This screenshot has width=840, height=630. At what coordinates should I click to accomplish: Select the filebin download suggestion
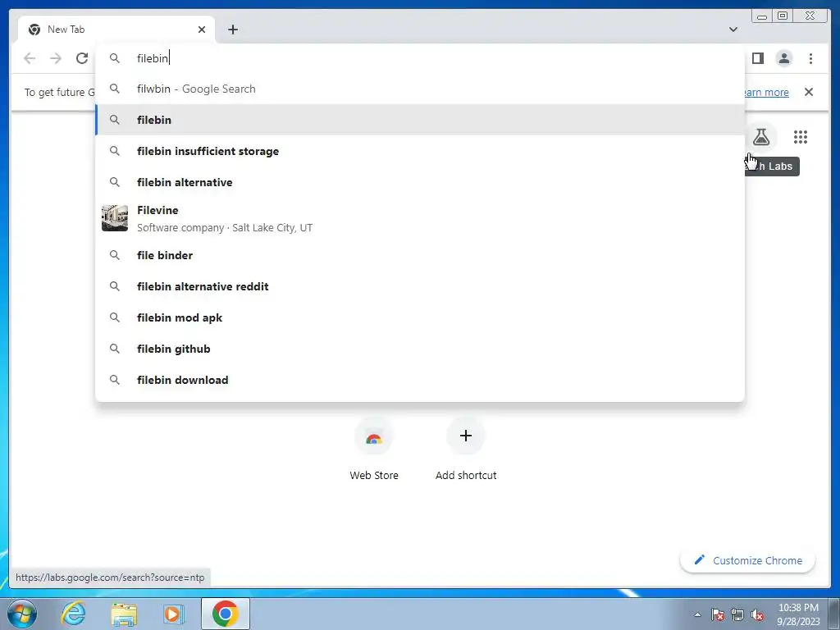[x=420, y=380]
